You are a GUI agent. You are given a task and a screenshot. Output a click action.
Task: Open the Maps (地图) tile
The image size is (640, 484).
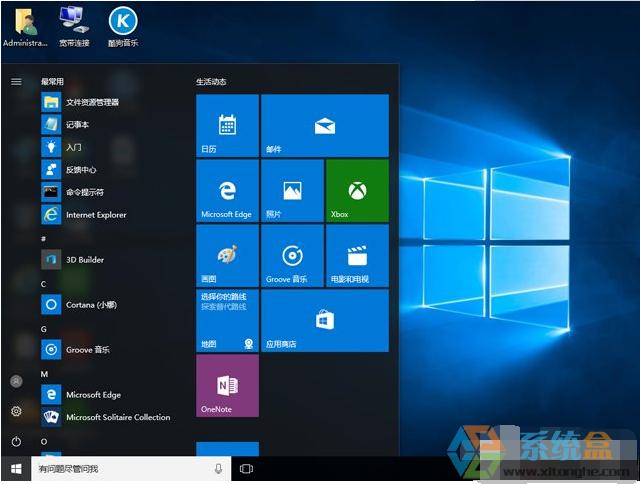coord(227,320)
